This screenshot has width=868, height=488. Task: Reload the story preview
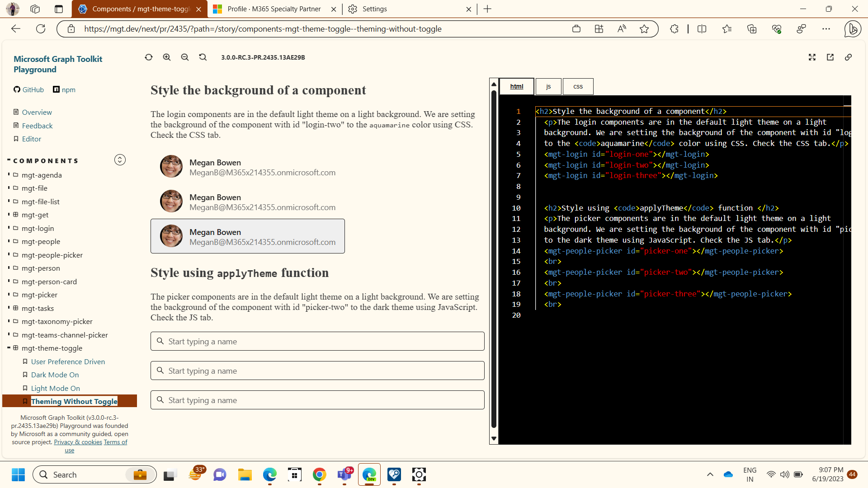tap(149, 57)
